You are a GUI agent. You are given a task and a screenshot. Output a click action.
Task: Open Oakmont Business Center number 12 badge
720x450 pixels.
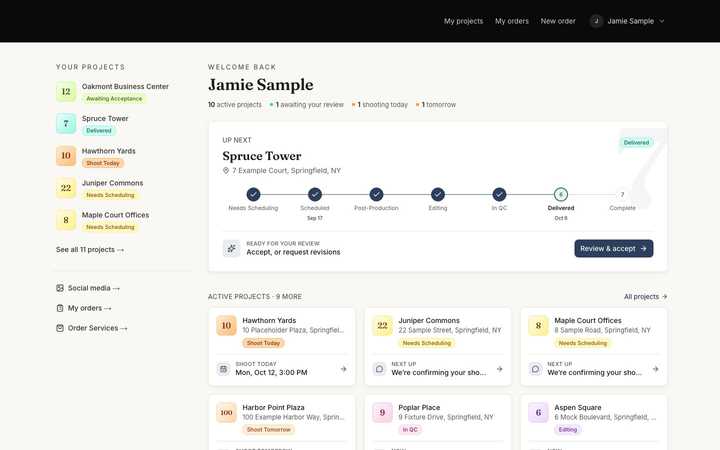pyautogui.click(x=66, y=91)
